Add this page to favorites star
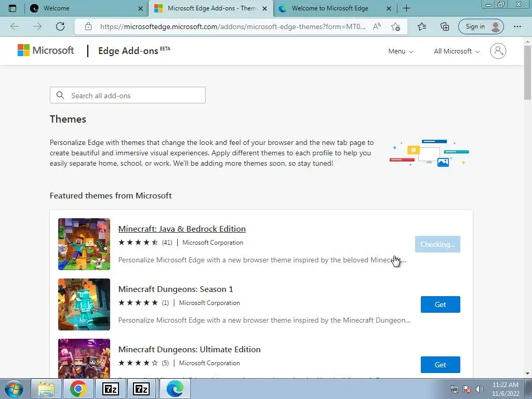This screenshot has width=532, height=399. pyautogui.click(x=395, y=26)
